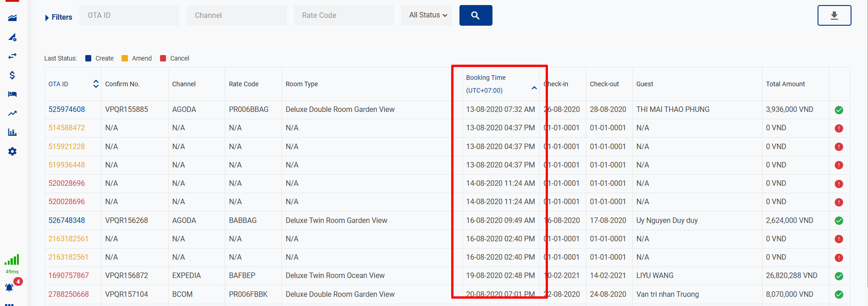Open the area chart dashboard sidebar icon
Screen dimensions: 868x306
click(x=12, y=18)
